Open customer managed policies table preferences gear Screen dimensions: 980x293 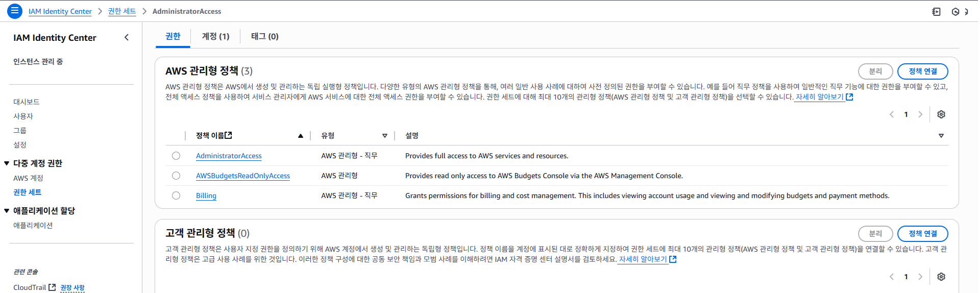[941, 277]
